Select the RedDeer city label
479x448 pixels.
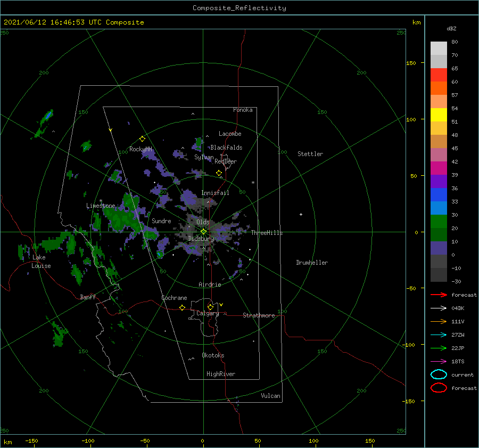pos(226,161)
